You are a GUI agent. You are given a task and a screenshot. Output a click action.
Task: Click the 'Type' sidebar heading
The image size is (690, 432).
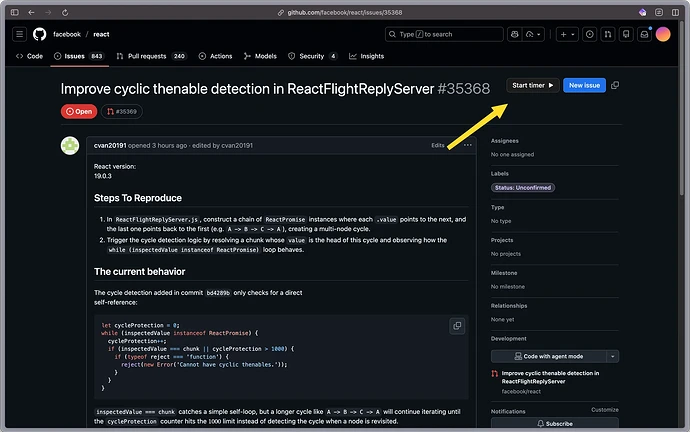(498, 207)
